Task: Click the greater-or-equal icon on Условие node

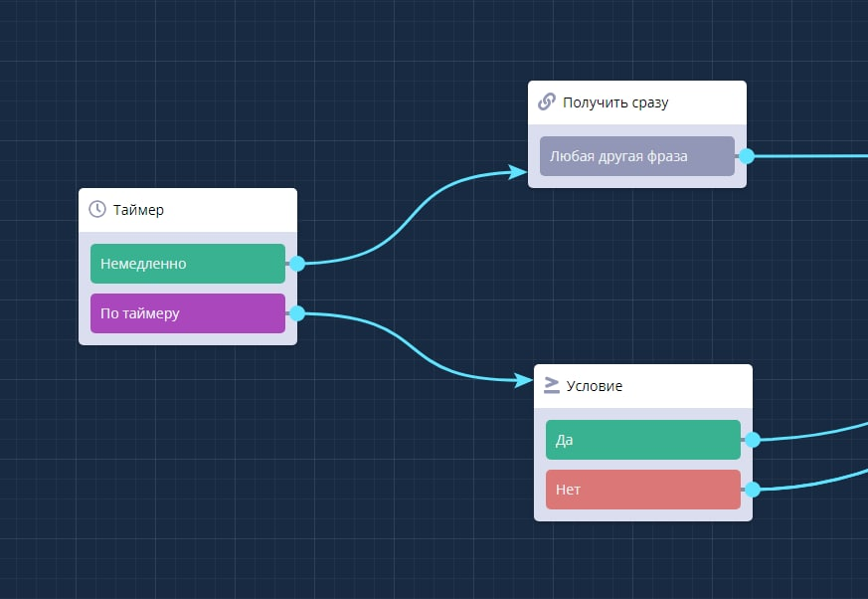Action: coord(552,386)
